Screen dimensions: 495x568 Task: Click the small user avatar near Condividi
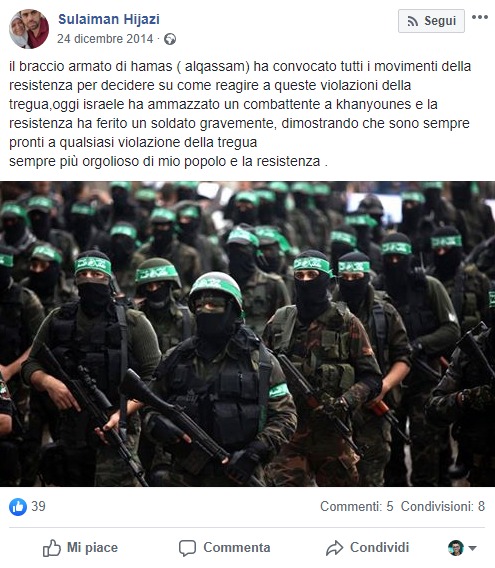coord(456,548)
